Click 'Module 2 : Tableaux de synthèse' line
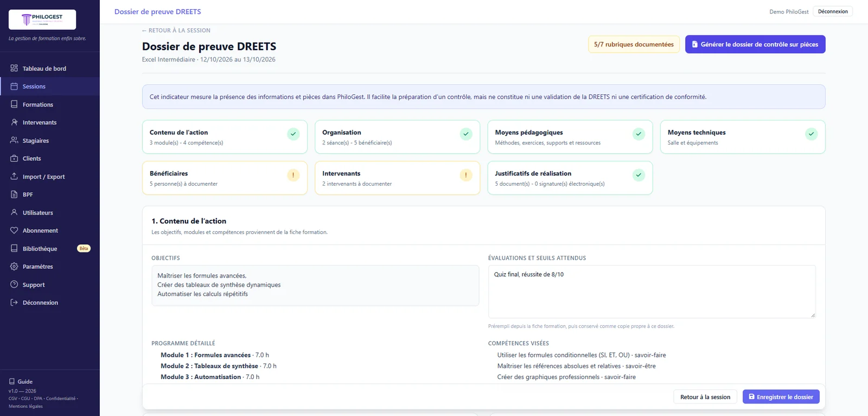The width and height of the screenshot is (868, 416). click(219, 366)
